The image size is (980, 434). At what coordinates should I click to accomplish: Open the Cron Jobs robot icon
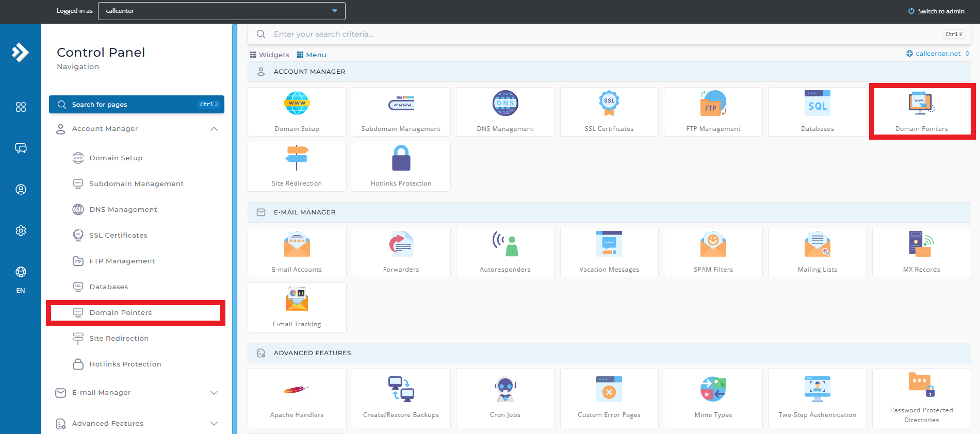tap(505, 389)
